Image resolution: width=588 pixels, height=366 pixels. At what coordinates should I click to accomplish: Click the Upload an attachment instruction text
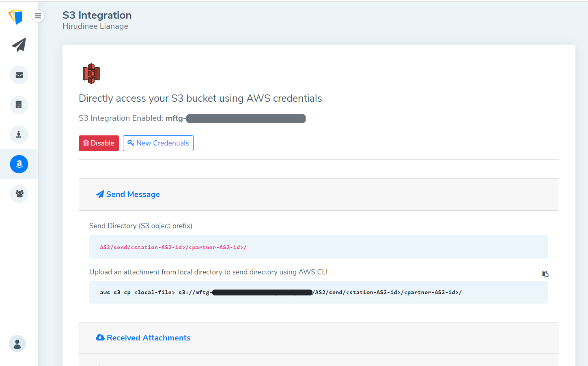(x=208, y=272)
